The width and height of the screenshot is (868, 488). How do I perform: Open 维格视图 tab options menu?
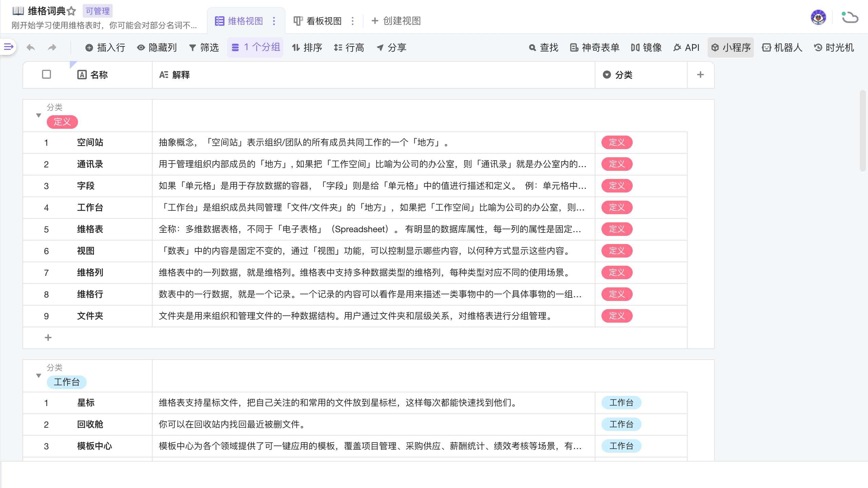[274, 21]
